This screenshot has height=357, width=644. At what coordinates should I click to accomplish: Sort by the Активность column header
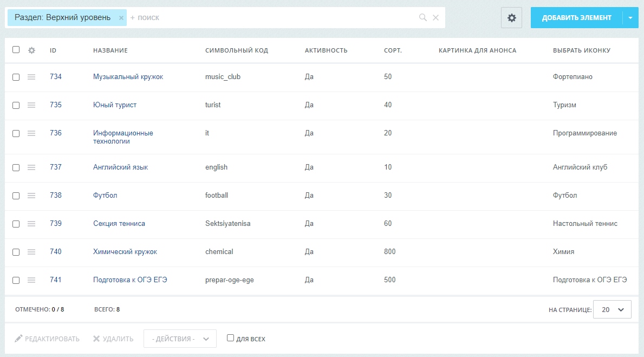(326, 50)
